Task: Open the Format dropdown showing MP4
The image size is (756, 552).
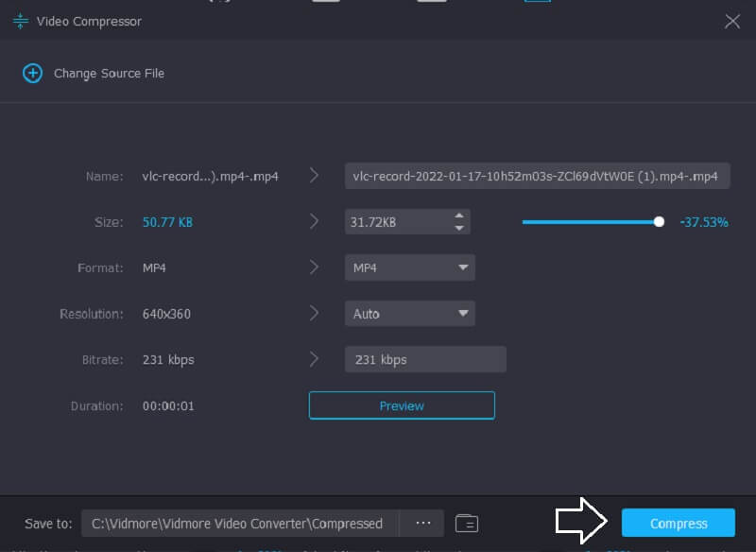Action: (409, 267)
